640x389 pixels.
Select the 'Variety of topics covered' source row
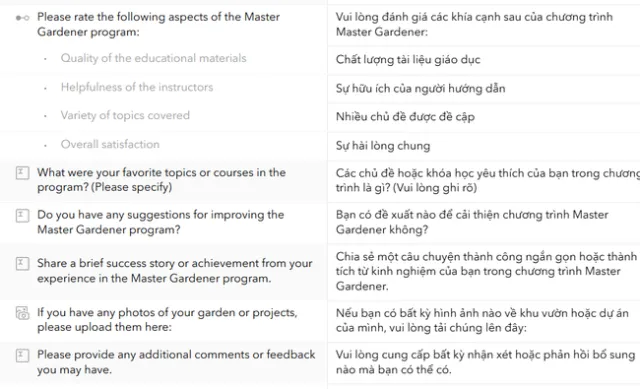coord(163,116)
